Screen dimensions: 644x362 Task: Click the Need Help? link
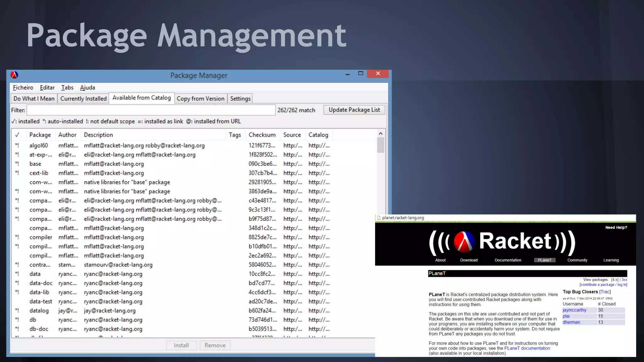[616, 228]
